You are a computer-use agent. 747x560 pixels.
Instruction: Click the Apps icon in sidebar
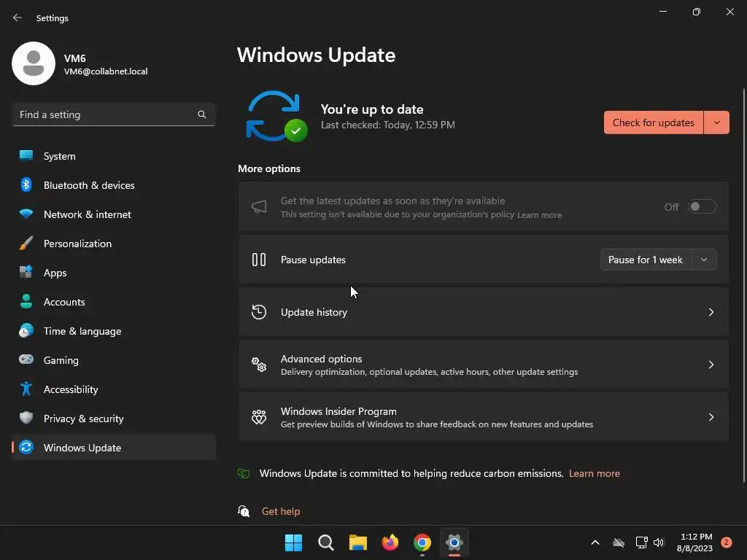pyautogui.click(x=26, y=272)
